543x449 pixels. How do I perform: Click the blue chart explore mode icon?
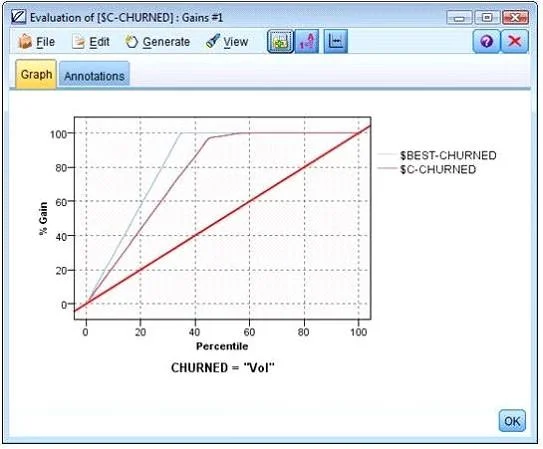(336, 42)
